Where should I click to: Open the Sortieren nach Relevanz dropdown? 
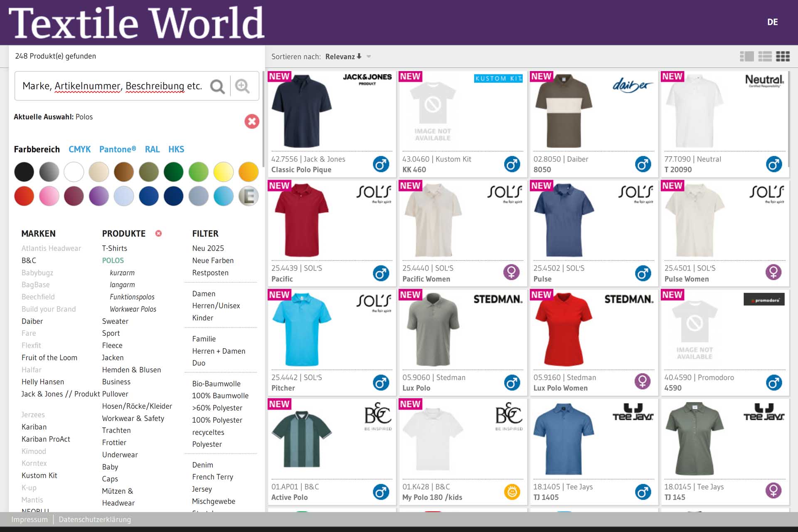pos(348,57)
